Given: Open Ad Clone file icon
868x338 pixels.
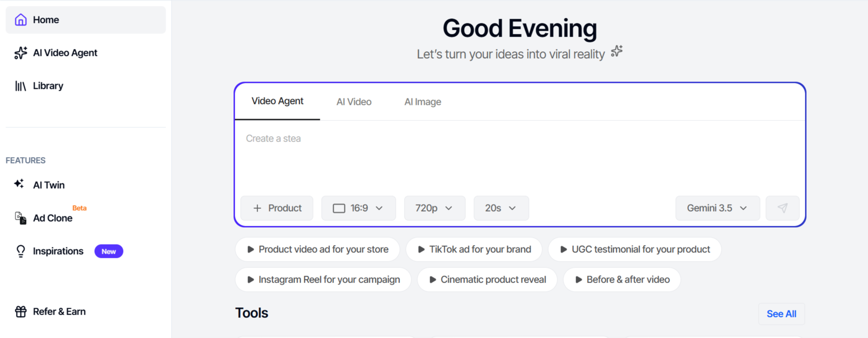Looking at the screenshot, I should [x=21, y=218].
